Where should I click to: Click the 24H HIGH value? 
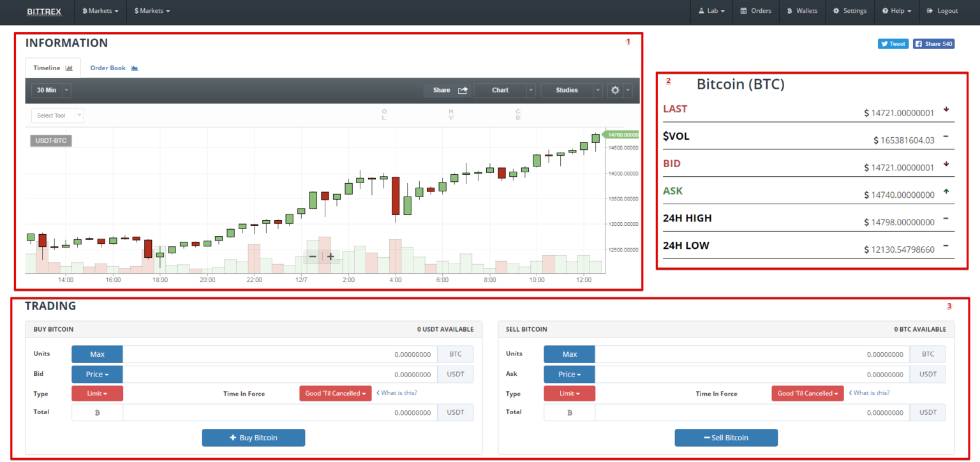pyautogui.click(x=899, y=223)
